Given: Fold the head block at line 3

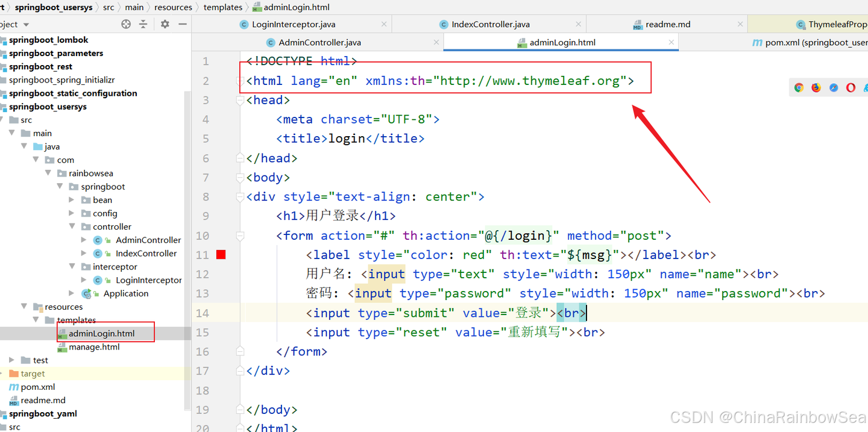Looking at the screenshot, I should [x=241, y=100].
